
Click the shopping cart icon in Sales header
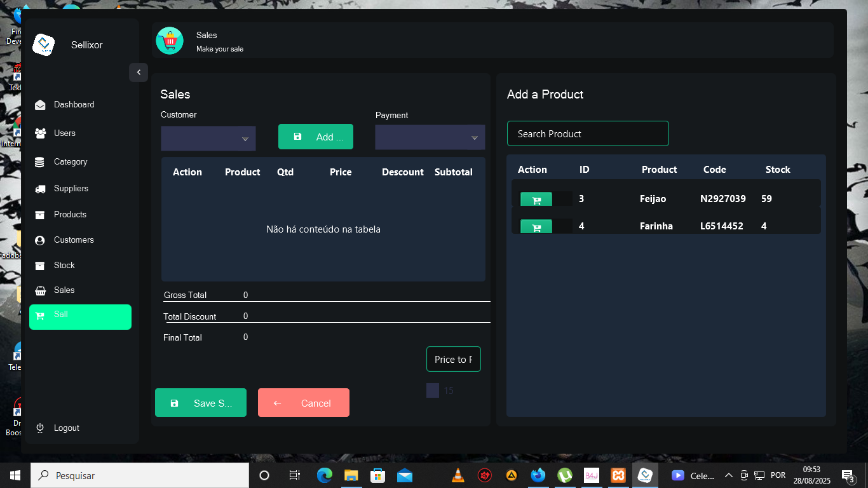[x=170, y=41]
